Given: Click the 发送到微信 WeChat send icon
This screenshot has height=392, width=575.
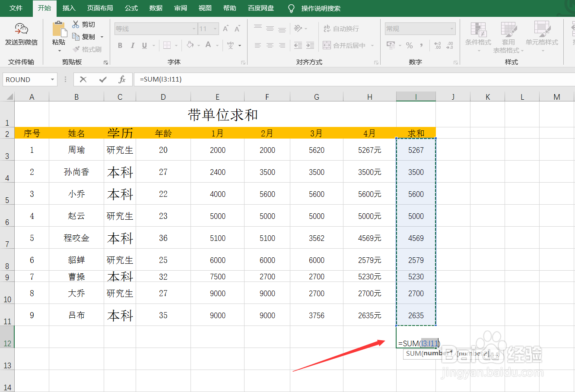Looking at the screenshot, I should 21,29.
